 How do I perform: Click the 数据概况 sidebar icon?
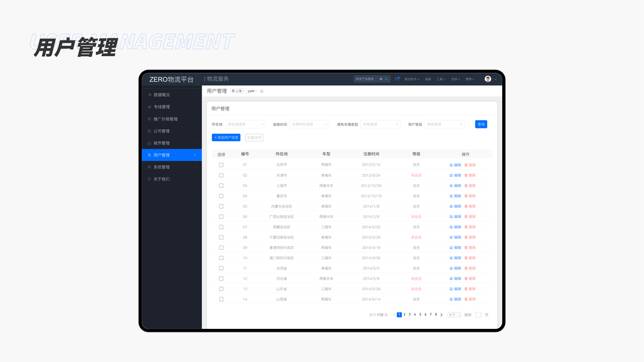pyautogui.click(x=150, y=95)
